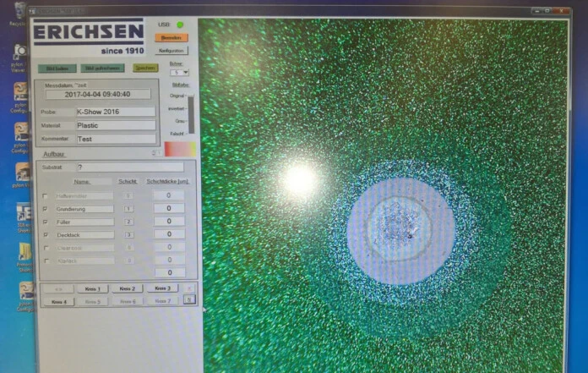Disable the Decklack layer checkbox
This screenshot has height=373, width=588.
pyautogui.click(x=45, y=235)
